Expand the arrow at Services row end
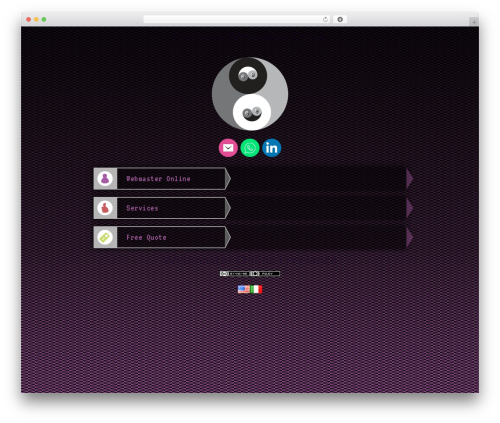Viewport: 500px width, 423px height. coord(410,208)
